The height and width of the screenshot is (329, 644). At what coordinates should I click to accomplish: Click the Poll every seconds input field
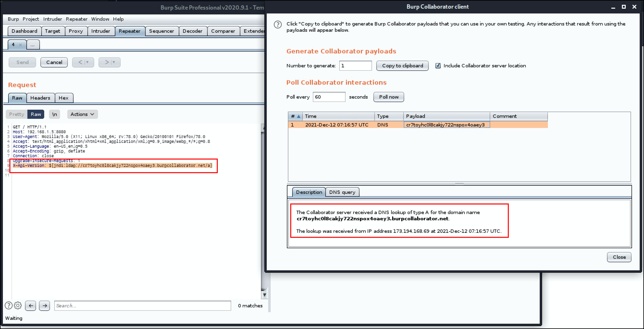329,97
